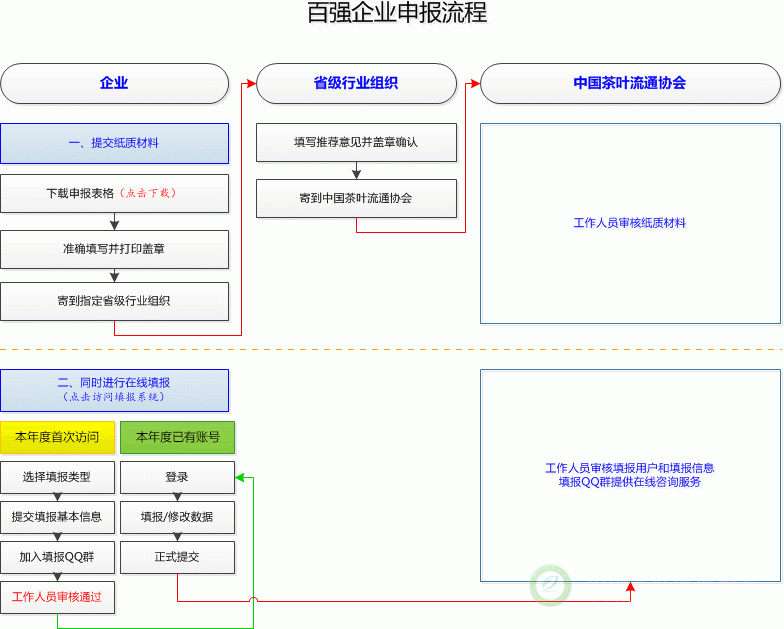
Task: Click the 一、提交纸质材料 section box
Action: [x=114, y=143]
